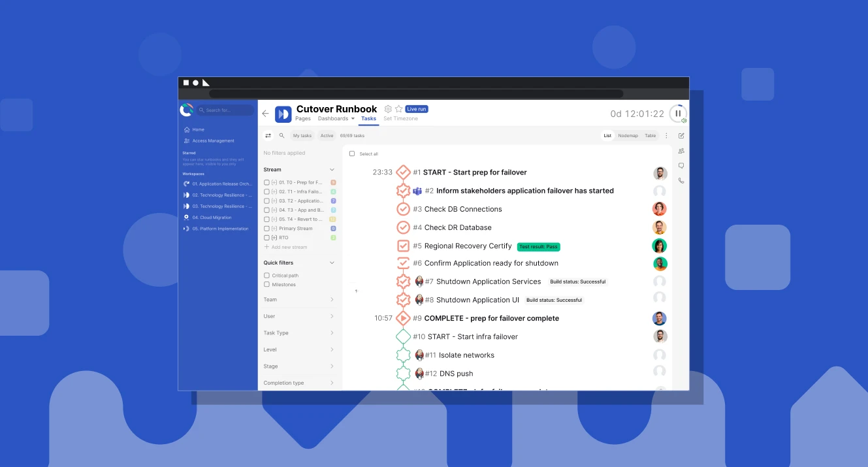This screenshot has width=868, height=467.
Task: Toggle the filter panel sliders icon
Action: pyautogui.click(x=268, y=136)
